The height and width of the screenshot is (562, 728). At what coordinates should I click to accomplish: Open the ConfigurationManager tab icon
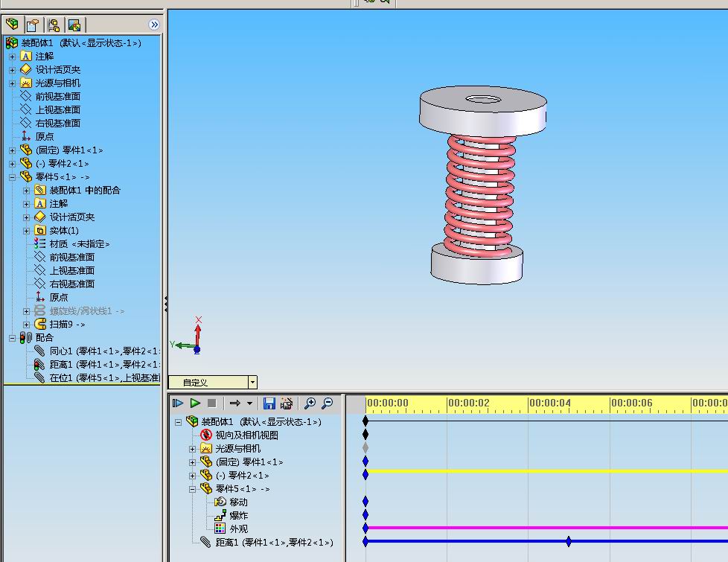(x=54, y=25)
